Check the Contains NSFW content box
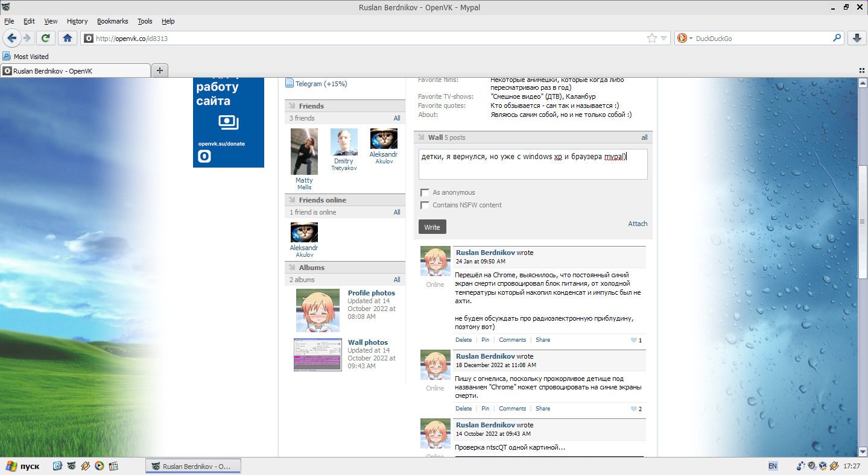 425,206
